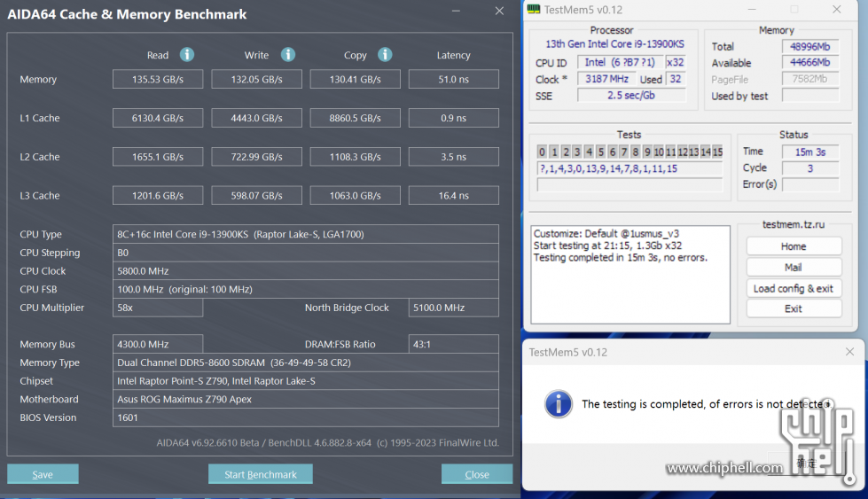Select L2 Cache Write value 722.99 GB/s

(257, 157)
